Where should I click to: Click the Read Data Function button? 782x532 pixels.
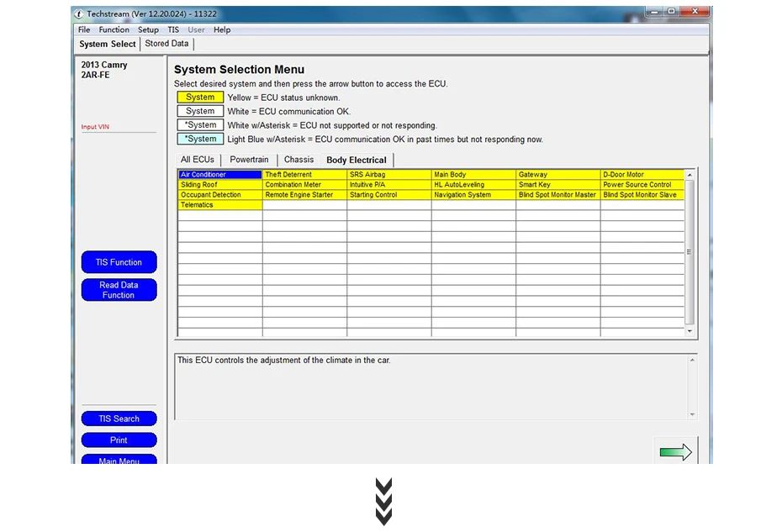click(119, 290)
